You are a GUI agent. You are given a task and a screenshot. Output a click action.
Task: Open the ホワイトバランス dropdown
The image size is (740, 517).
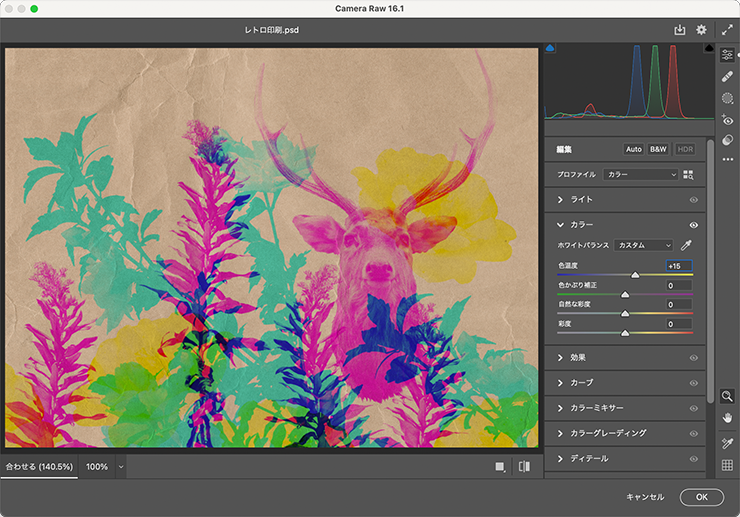click(x=643, y=245)
